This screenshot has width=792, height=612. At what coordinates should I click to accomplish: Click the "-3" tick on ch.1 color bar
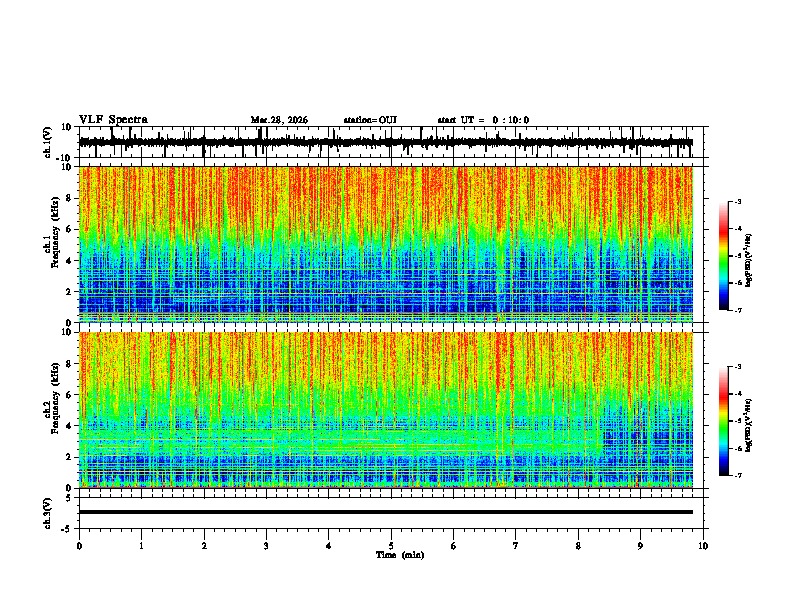(737, 201)
